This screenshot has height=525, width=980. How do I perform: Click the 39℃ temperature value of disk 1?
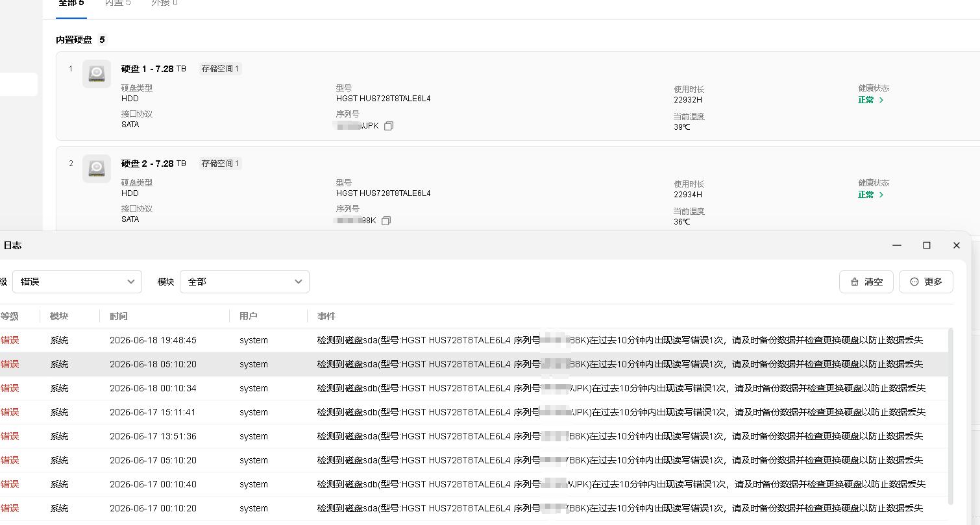pos(682,127)
